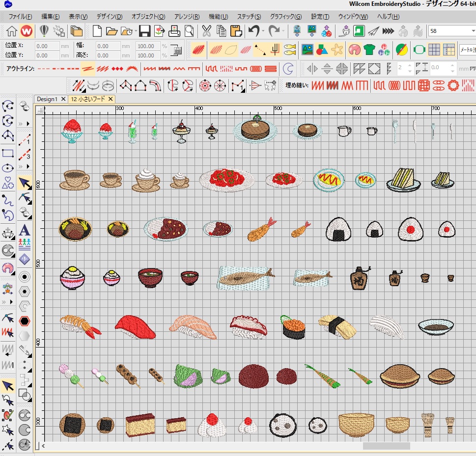
Task: Open the redo history dropdown arrow
Action: [283, 31]
